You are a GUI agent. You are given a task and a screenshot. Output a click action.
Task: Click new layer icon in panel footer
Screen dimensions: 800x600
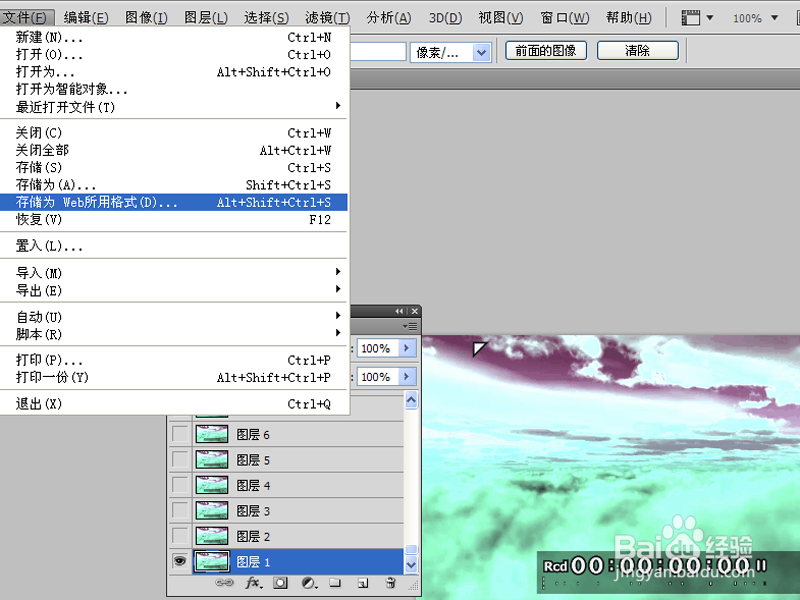point(363,583)
